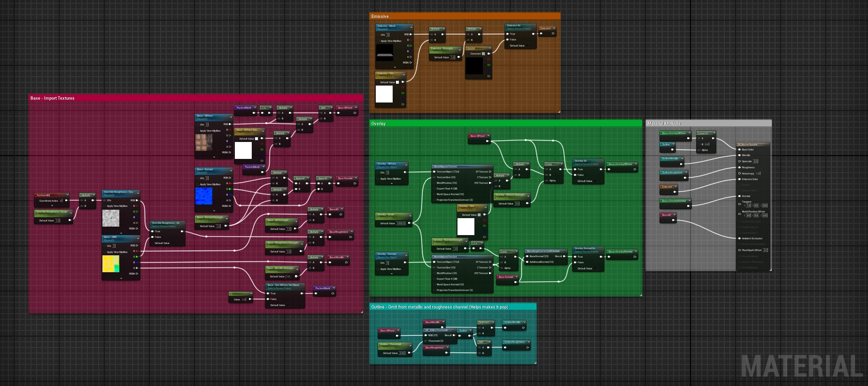Select the yellow Base - ORM texture thumbnail
The width and height of the screenshot is (868, 386).
click(x=111, y=264)
